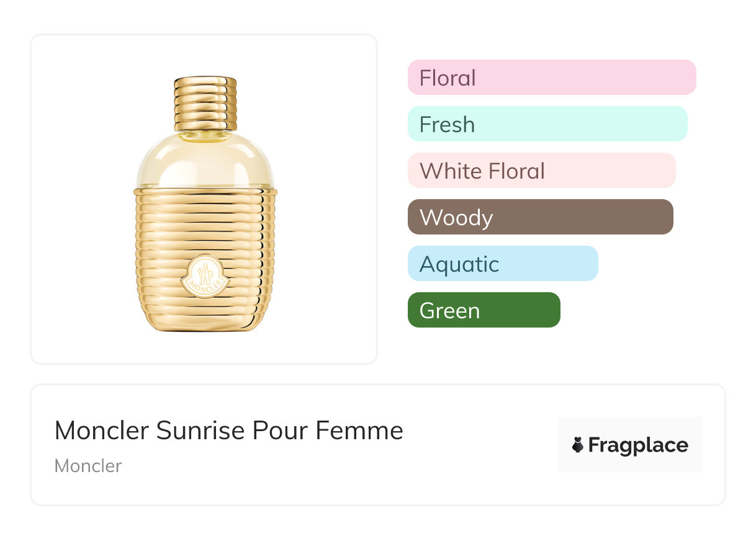Select the mint Fresh accord bar
Image resolution: width=756 pixels, height=536 pixels.
point(547,124)
